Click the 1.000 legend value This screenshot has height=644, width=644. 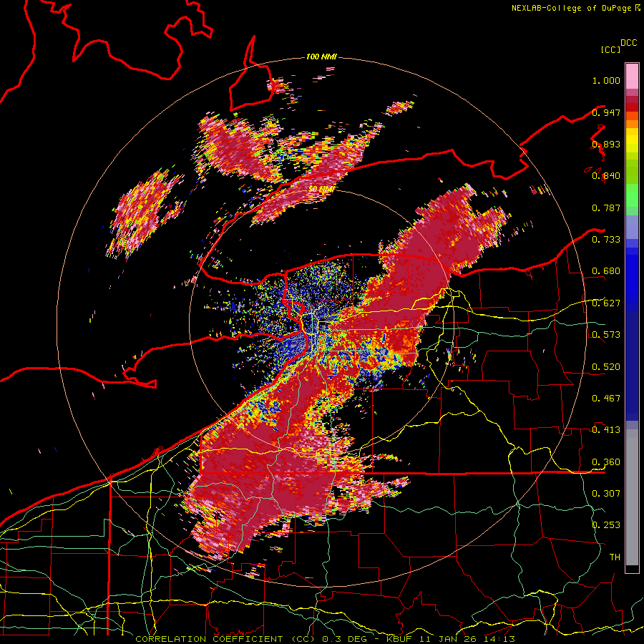tap(606, 80)
